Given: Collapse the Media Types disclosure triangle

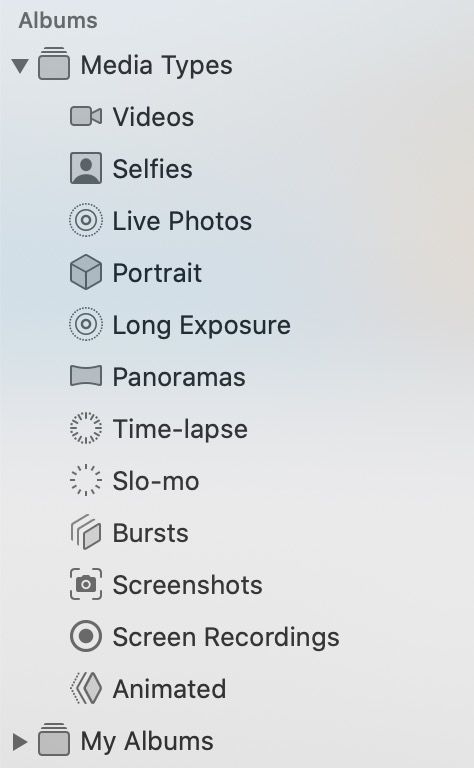Looking at the screenshot, I should (x=20, y=66).
